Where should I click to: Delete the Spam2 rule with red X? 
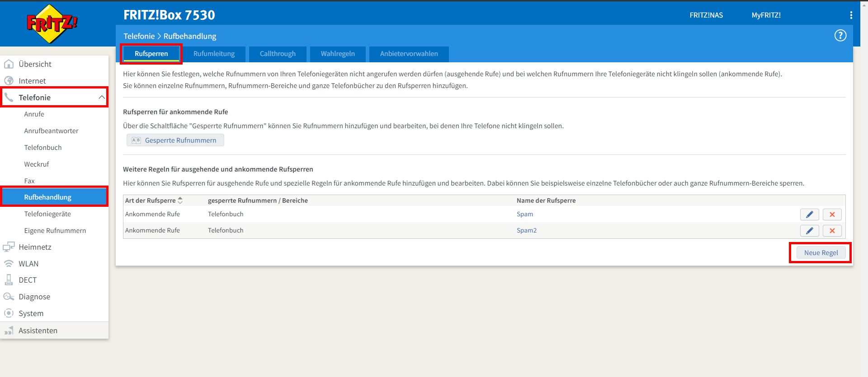832,231
